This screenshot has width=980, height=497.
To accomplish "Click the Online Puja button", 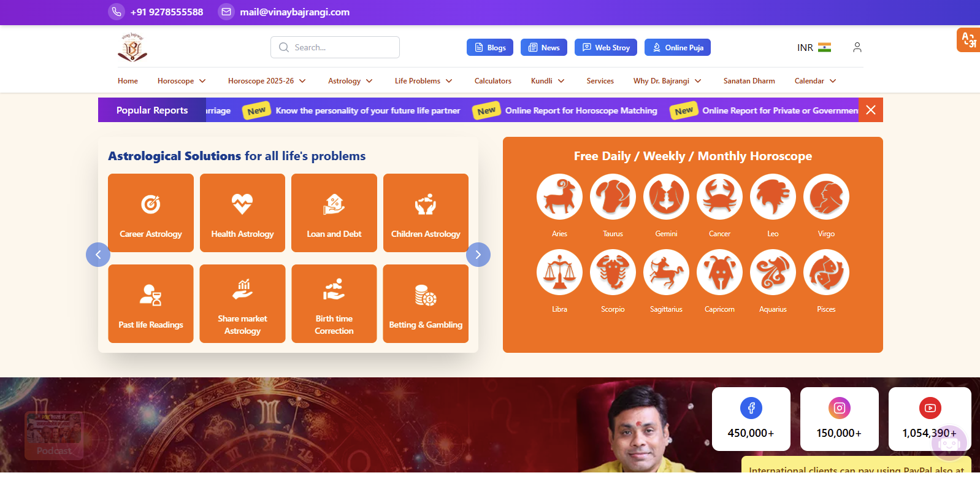I will click(x=678, y=47).
